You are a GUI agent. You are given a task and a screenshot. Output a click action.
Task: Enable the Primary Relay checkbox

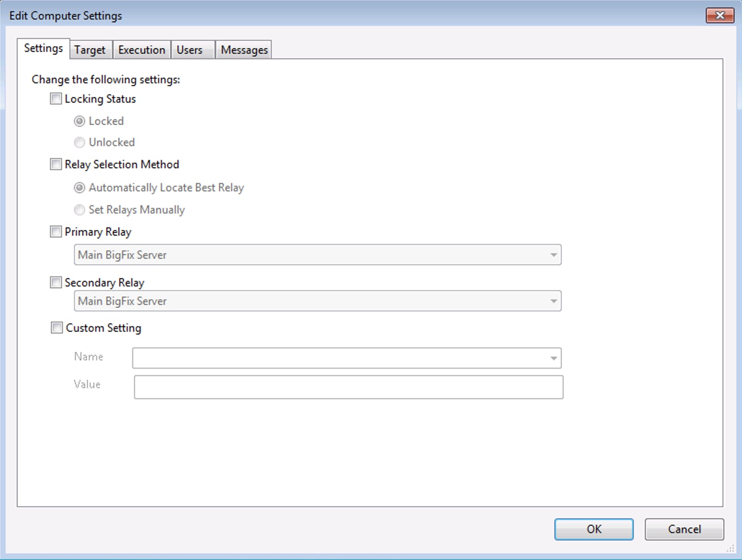point(55,231)
